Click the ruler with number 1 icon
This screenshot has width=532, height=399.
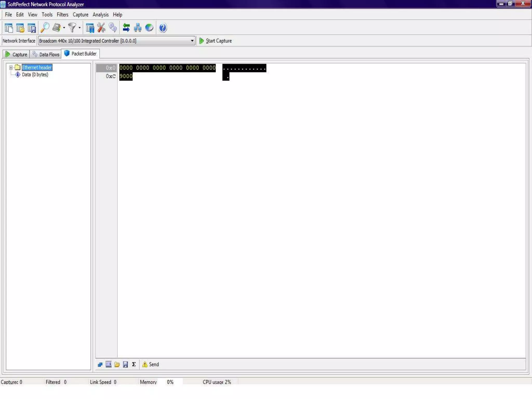click(109, 364)
